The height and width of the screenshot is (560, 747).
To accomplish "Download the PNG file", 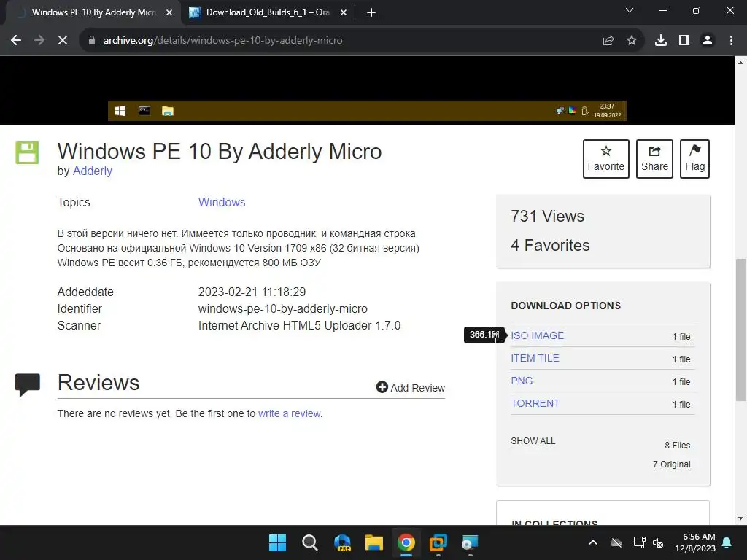I will tap(522, 381).
